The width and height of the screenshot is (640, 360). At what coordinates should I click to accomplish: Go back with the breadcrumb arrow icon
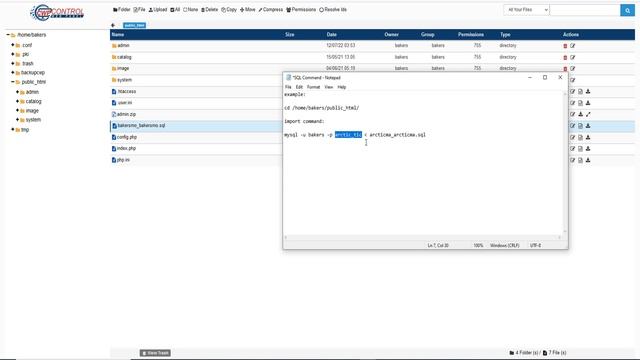113,25
